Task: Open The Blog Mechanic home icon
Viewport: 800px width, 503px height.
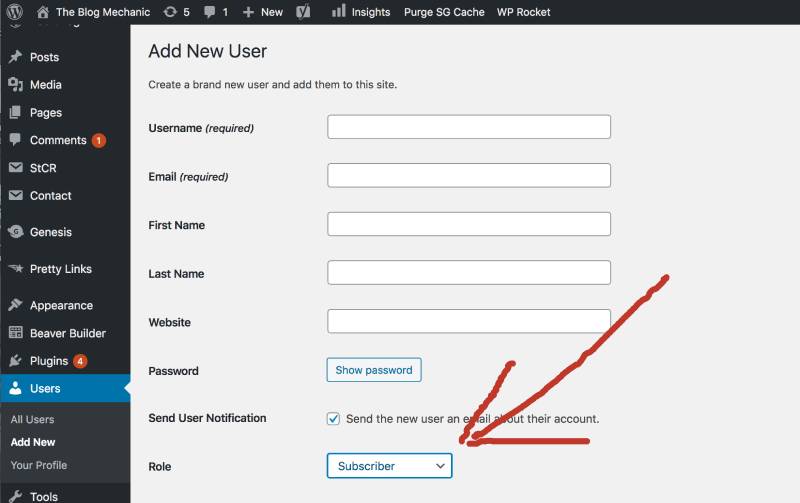Action: pos(42,12)
